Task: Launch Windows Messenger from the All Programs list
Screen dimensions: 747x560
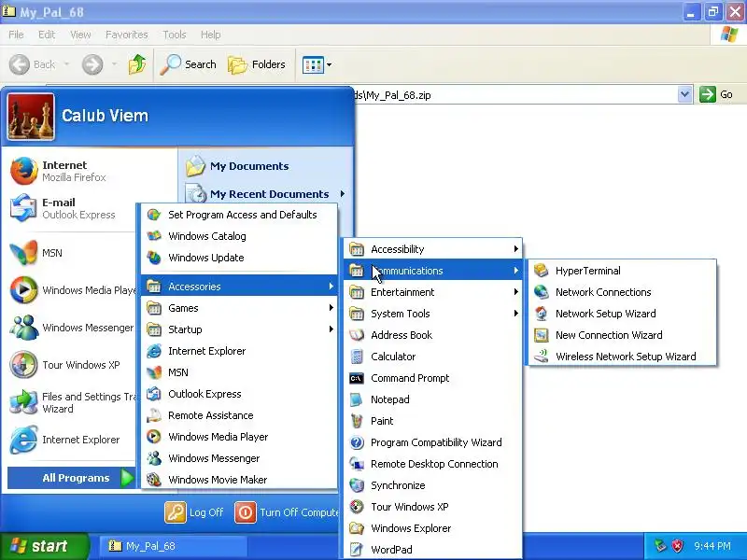Action: coord(239,458)
